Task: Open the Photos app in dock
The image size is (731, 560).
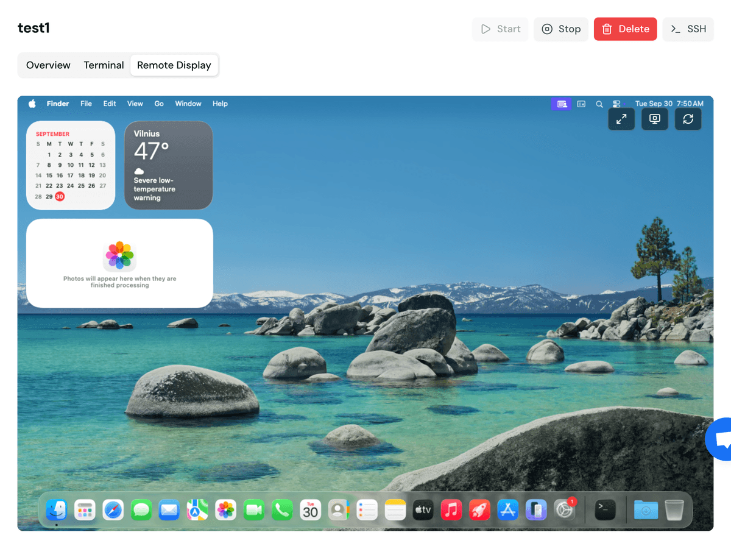Action: [x=226, y=509]
